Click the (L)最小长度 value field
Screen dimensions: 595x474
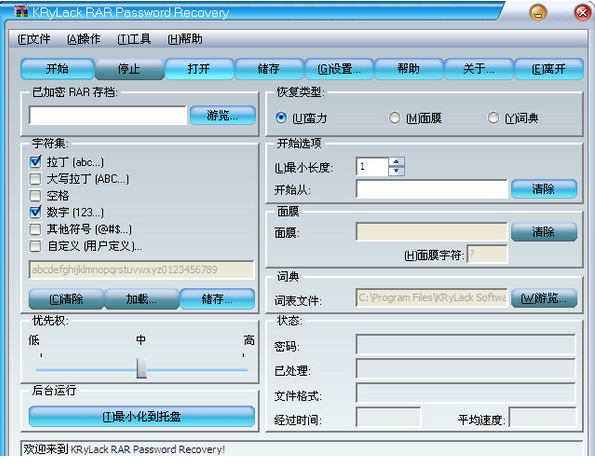[372, 166]
